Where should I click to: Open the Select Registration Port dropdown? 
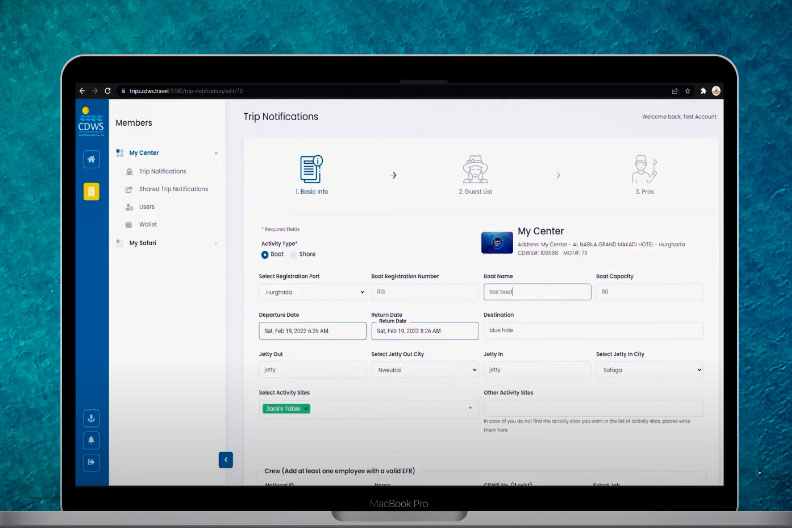point(312,292)
